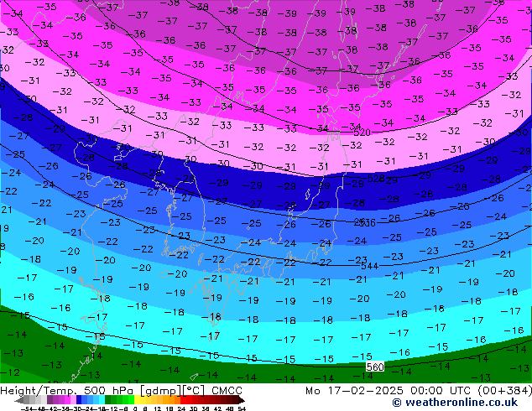Viewport: 532px width, 411px height.
Task: Pick the bright yellow swatch in the legend
Action: click(137, 400)
